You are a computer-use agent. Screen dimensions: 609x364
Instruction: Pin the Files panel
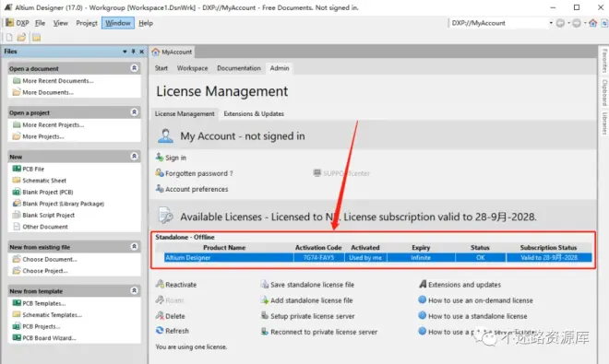pos(133,52)
